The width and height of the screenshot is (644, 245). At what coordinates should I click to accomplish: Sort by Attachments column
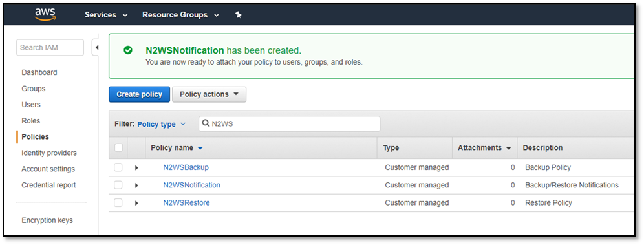484,148
